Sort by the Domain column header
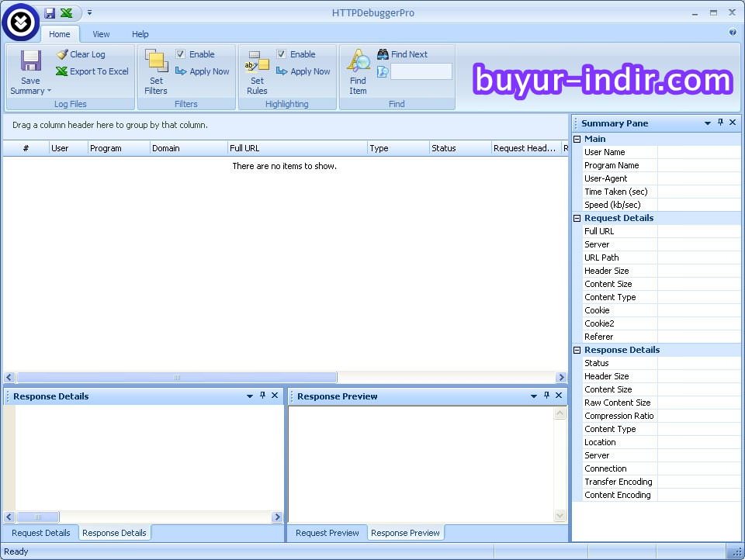 tap(188, 148)
